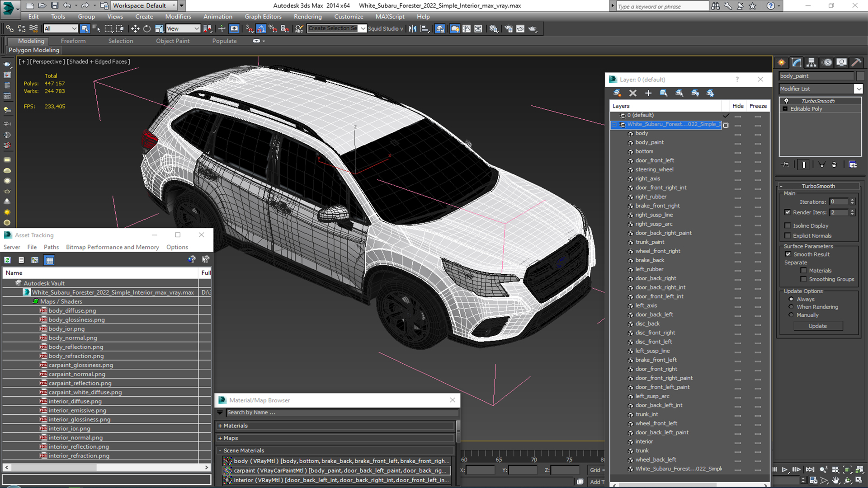Expand the Maps group in browser
This screenshot has width=868, height=488.
pos(220,438)
